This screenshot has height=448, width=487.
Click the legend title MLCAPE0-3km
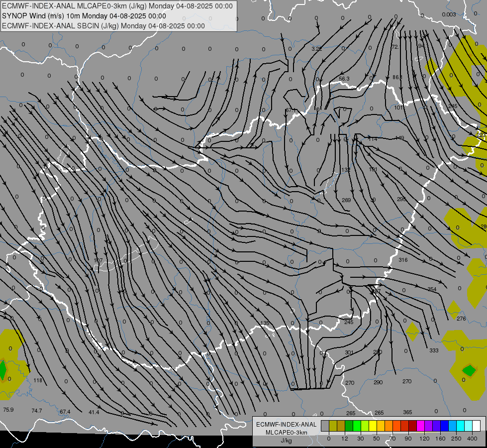(286, 433)
